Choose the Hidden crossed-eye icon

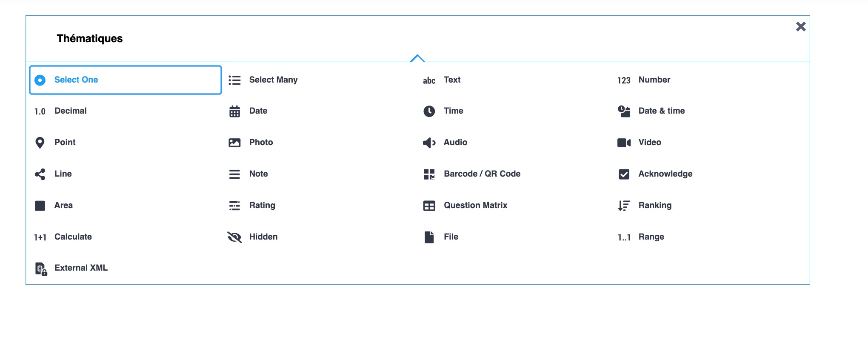coord(234,237)
